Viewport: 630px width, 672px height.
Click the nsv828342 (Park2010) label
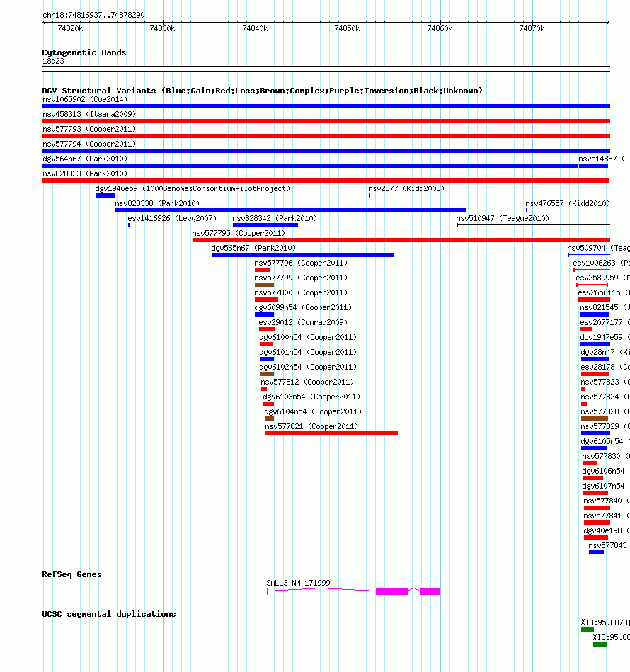275,218
